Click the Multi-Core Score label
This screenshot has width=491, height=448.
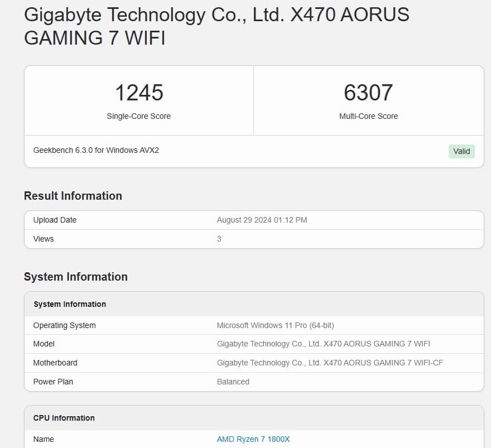[x=368, y=116]
